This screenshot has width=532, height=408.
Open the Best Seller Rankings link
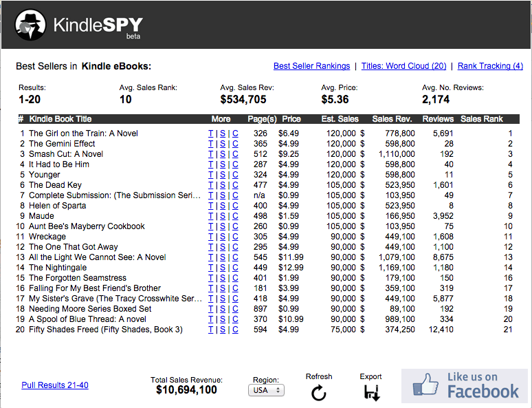pyautogui.click(x=311, y=66)
